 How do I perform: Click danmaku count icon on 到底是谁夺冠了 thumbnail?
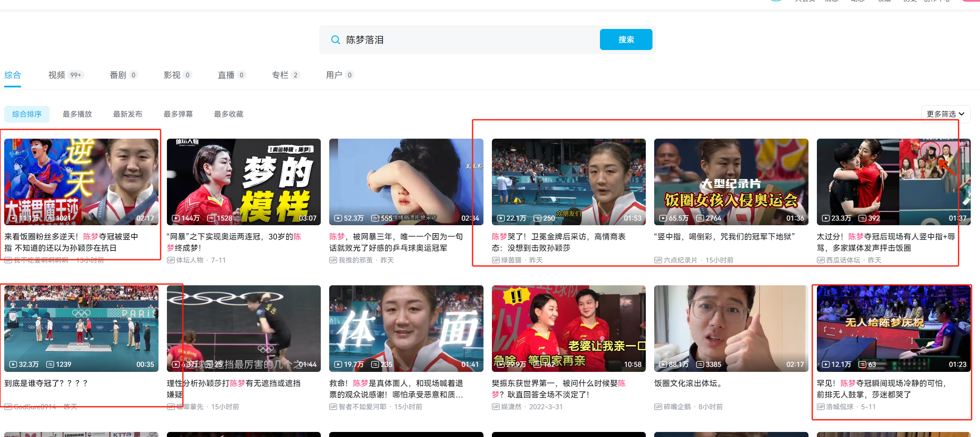click(50, 364)
